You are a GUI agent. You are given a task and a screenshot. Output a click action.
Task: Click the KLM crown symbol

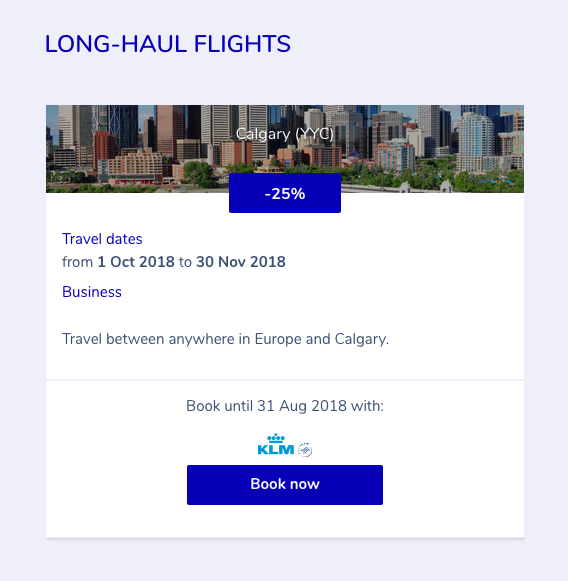276,438
